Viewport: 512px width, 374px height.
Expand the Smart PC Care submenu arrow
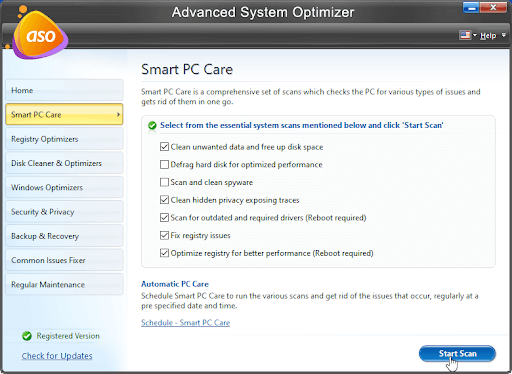[118, 114]
